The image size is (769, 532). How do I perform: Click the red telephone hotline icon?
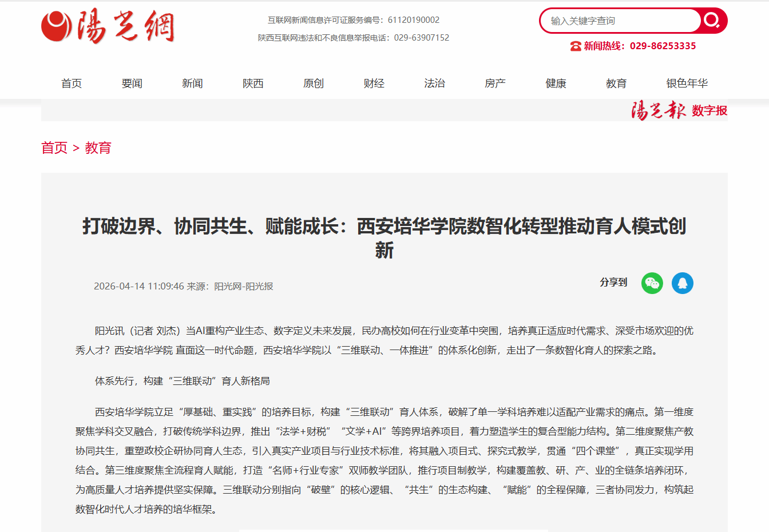click(x=576, y=46)
